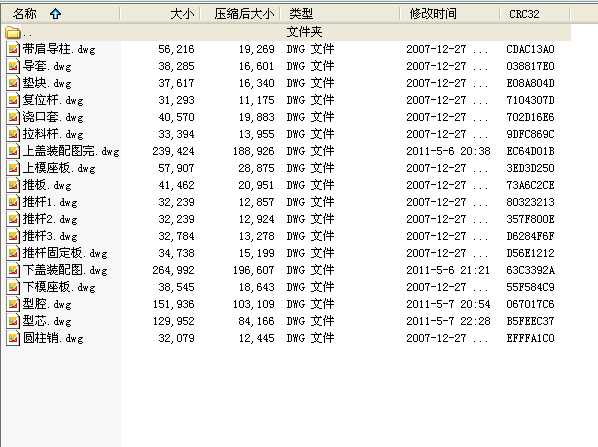Select the 推杆固定板.dwg file icon
This screenshot has height=447, width=598.
pos(13,253)
